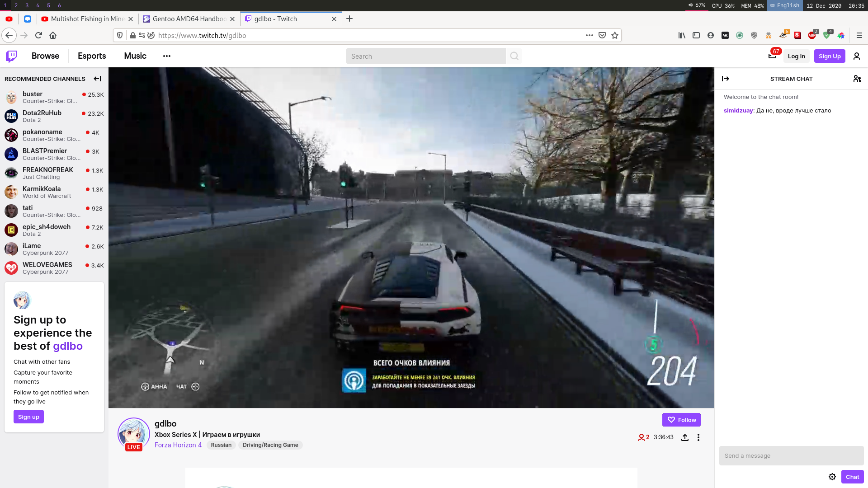Open Prime loot crown icon with badge

pyautogui.click(x=773, y=56)
